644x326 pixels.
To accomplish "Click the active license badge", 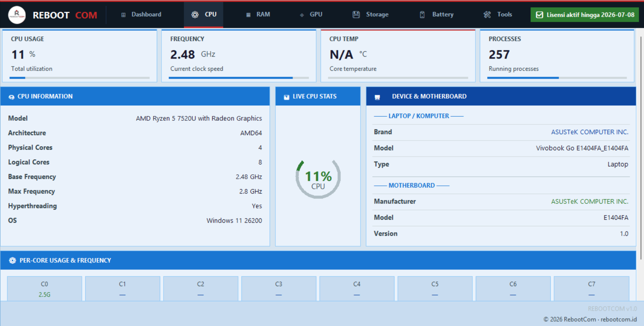I will (585, 15).
